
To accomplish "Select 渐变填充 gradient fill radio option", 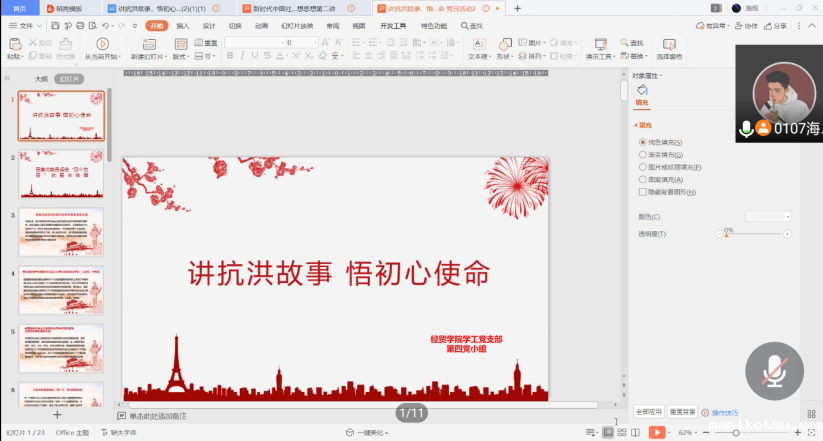I will point(643,155).
